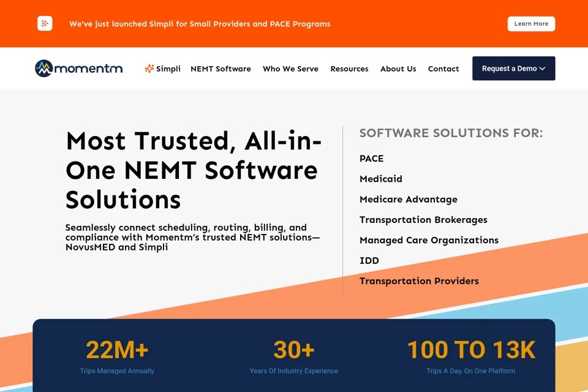Expand the Request a Demo dropdown chevron

pyautogui.click(x=542, y=68)
